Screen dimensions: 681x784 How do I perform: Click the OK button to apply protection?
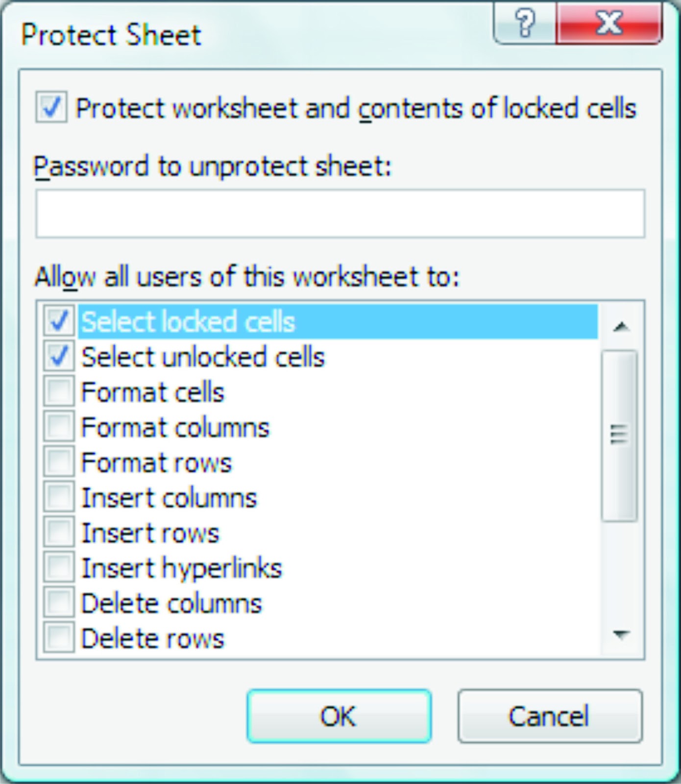[x=339, y=716]
